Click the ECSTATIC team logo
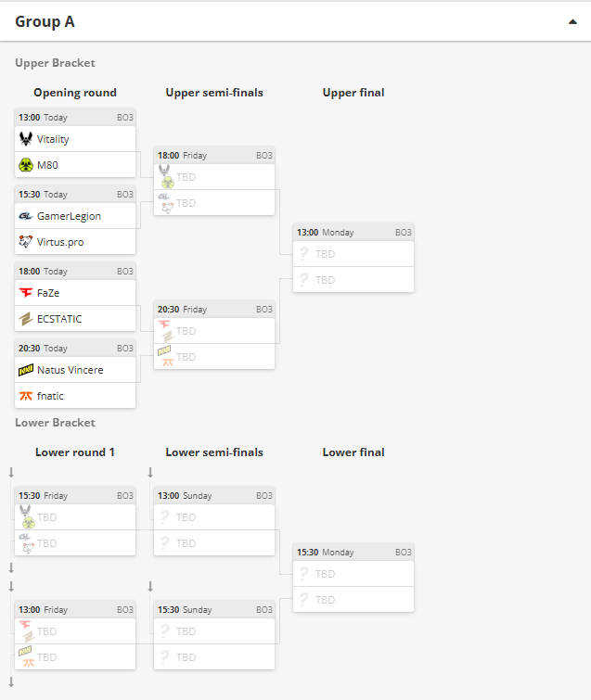591x700 pixels. coord(26,319)
